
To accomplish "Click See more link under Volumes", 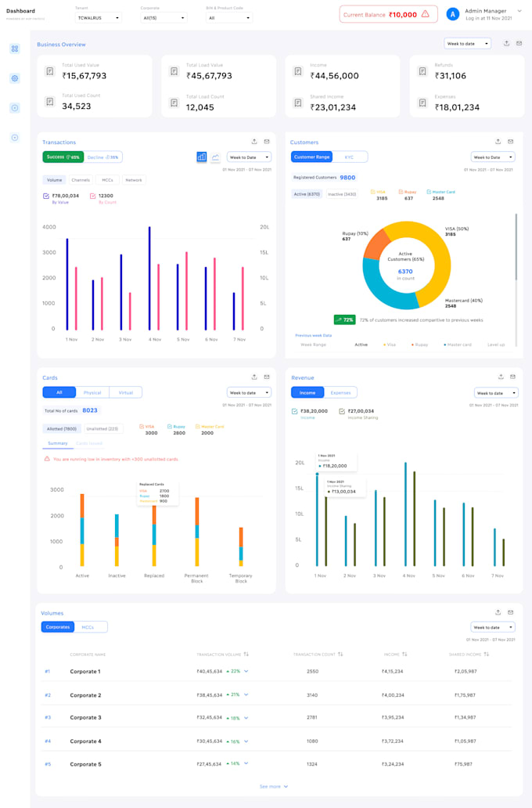I will point(274,786).
